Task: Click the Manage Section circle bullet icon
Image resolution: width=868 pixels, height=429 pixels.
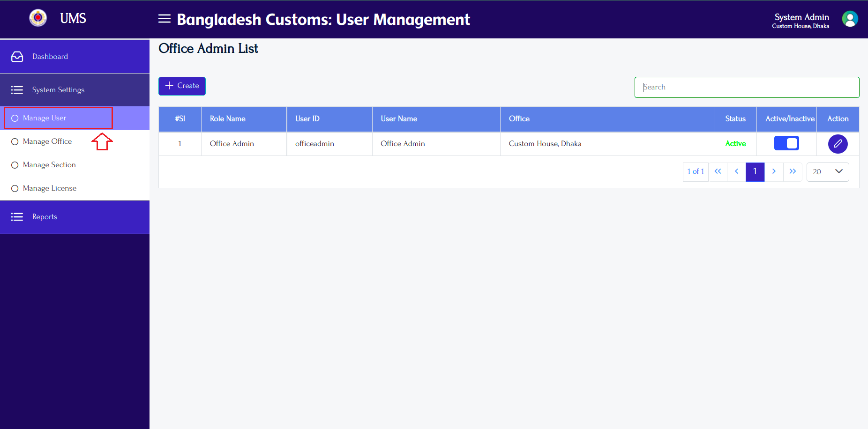Action: [15, 165]
